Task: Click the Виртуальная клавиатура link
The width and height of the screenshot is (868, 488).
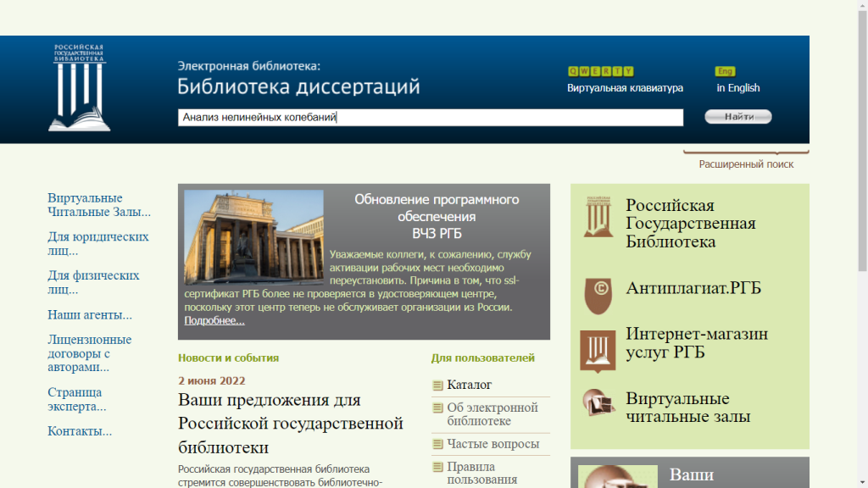Action: point(625,88)
